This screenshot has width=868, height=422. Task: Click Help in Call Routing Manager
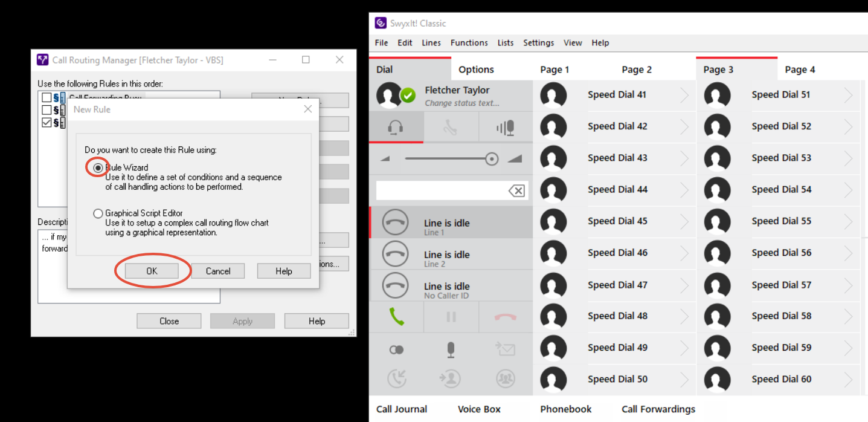click(x=317, y=321)
